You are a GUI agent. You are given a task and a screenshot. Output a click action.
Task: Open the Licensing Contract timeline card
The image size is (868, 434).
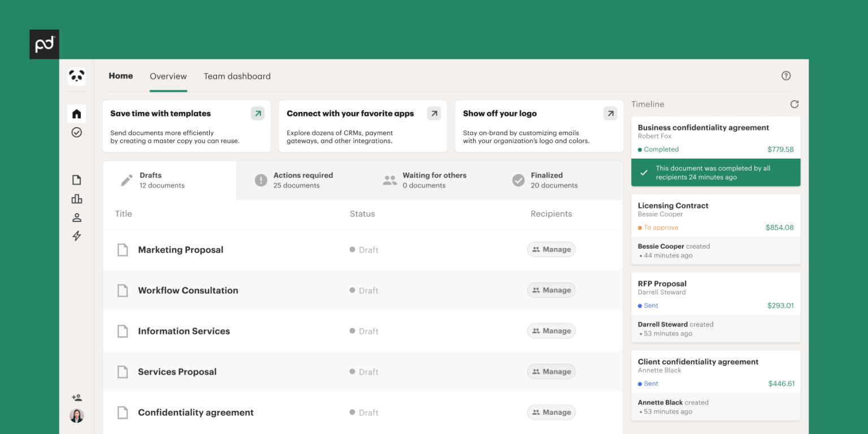pyautogui.click(x=715, y=216)
